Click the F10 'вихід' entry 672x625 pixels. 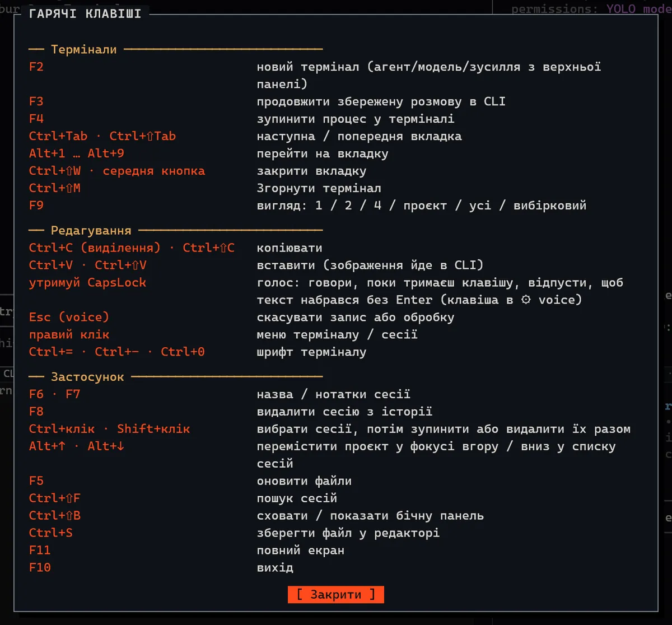click(161, 567)
